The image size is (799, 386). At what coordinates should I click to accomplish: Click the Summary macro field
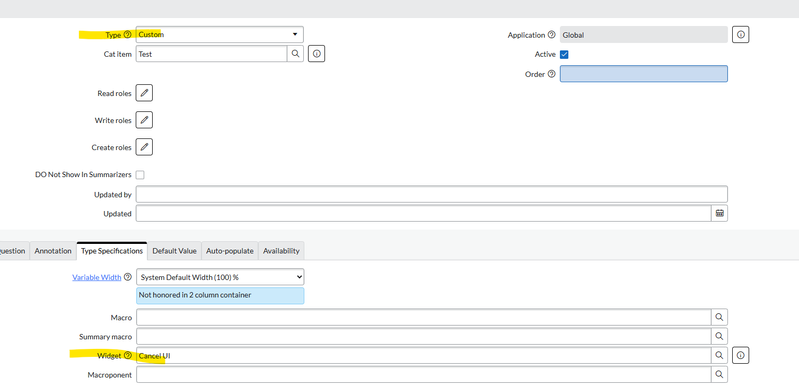[423, 336]
